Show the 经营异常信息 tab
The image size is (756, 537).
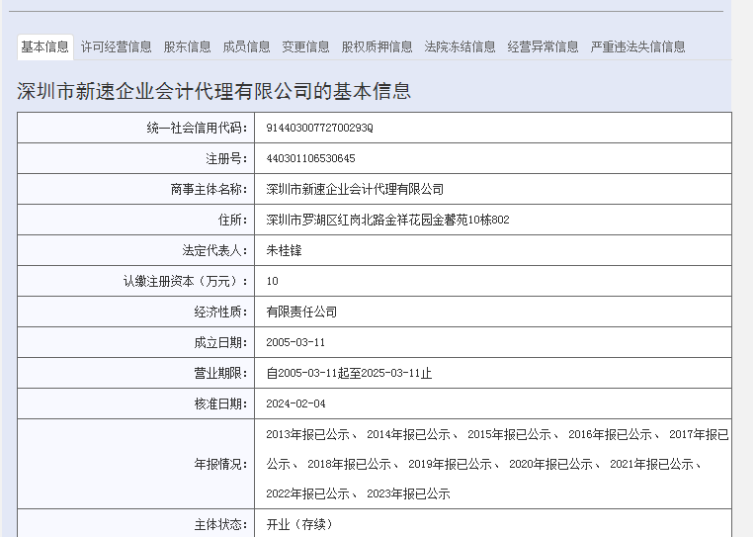coord(544,46)
